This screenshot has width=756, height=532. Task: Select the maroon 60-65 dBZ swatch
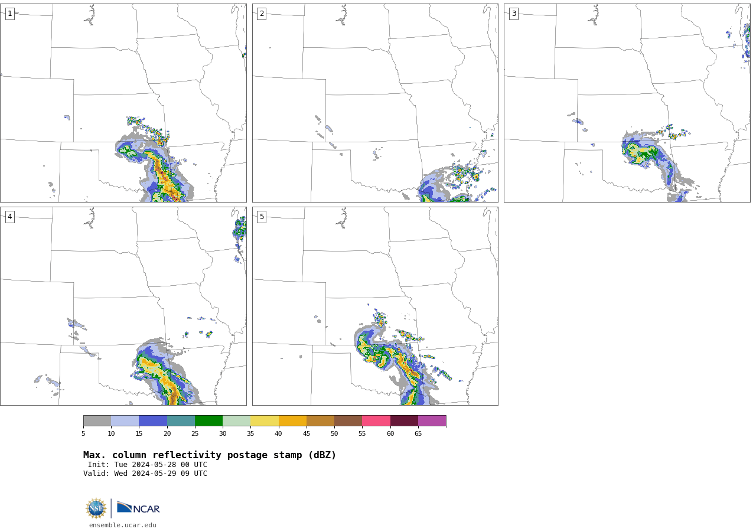pyautogui.click(x=404, y=421)
